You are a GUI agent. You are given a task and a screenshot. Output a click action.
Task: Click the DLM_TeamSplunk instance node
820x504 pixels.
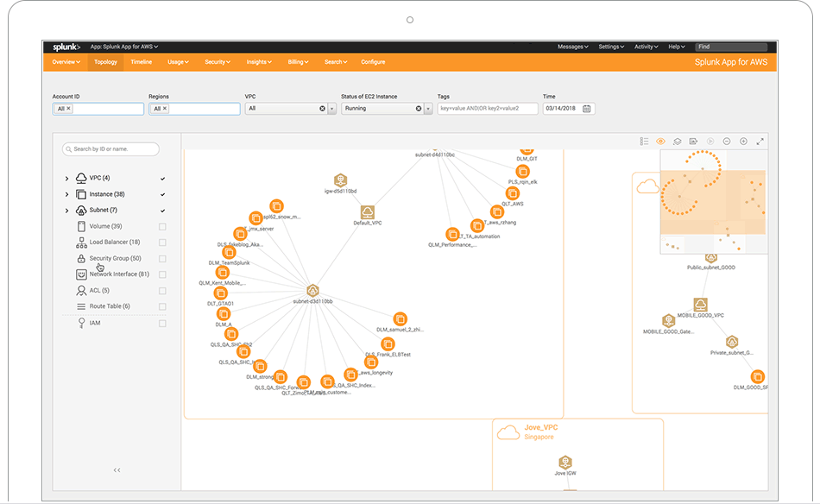tap(229, 253)
